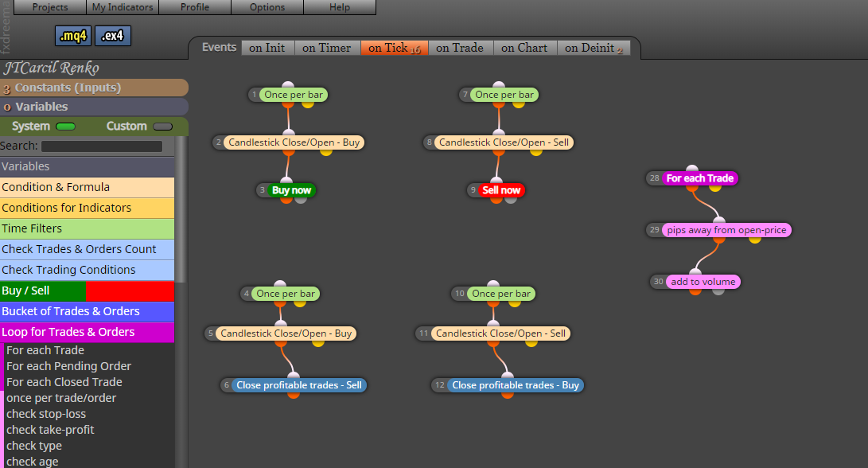
Task: Select For each Trade in the sidebar list
Action: (45, 350)
